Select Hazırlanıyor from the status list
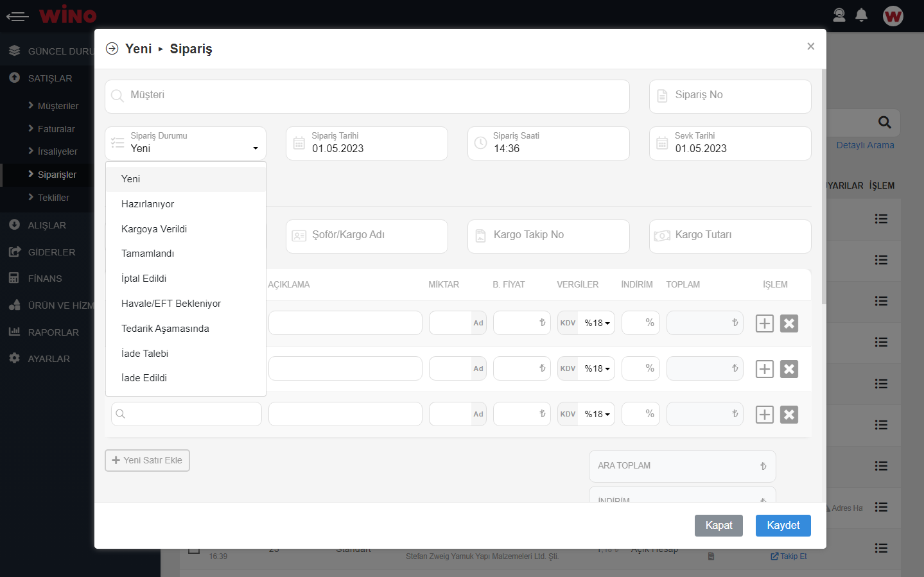924x577 pixels. tap(148, 204)
